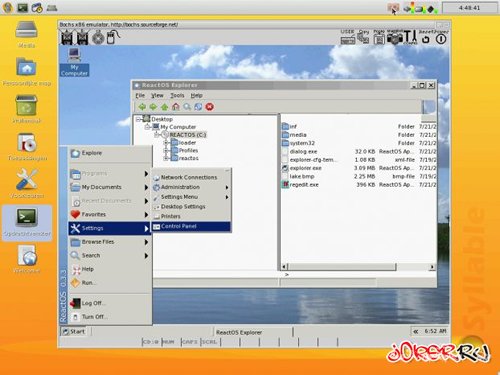Open Printers in Settings submenu
The height and width of the screenshot is (375, 500).
pyautogui.click(x=191, y=216)
